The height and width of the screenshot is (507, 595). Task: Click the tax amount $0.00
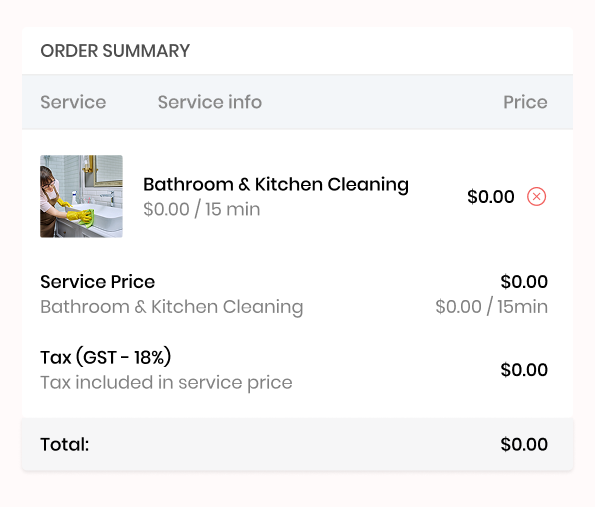point(524,370)
